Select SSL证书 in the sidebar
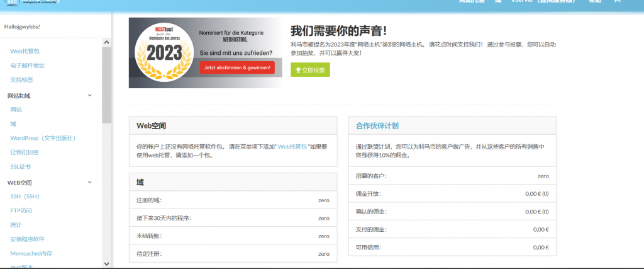The image size is (644, 269). (x=21, y=167)
